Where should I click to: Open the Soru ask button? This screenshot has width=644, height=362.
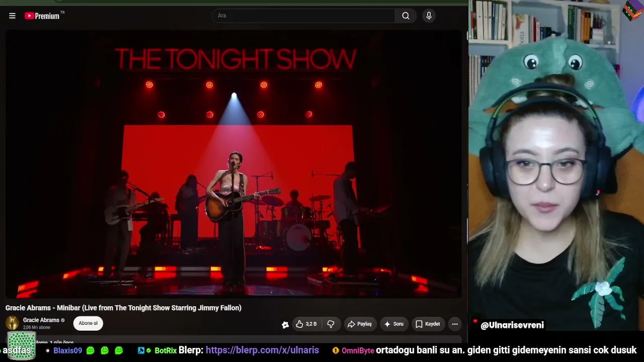click(394, 324)
